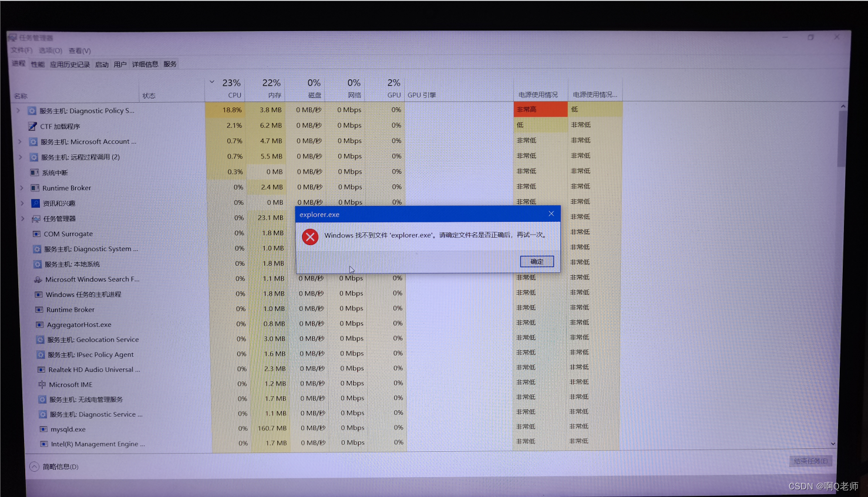Click the AggregatorHost.exe icon
Viewport: 868px width, 497px height.
40,324
